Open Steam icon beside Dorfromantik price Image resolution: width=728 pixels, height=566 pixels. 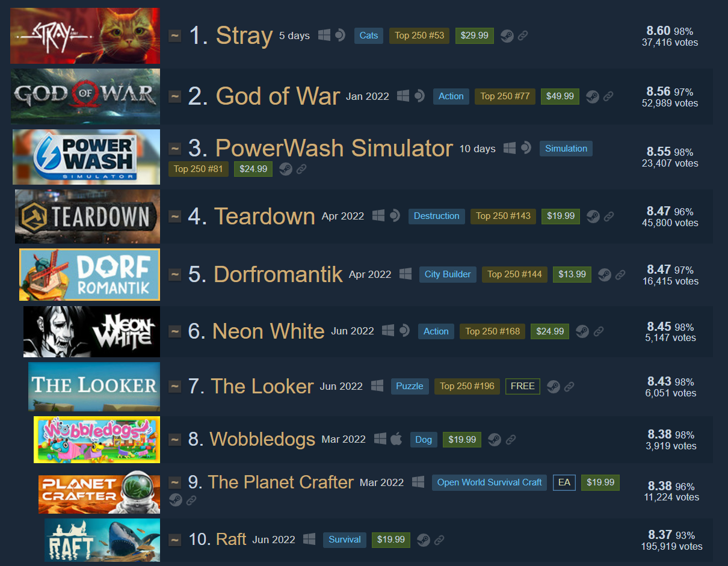(605, 274)
